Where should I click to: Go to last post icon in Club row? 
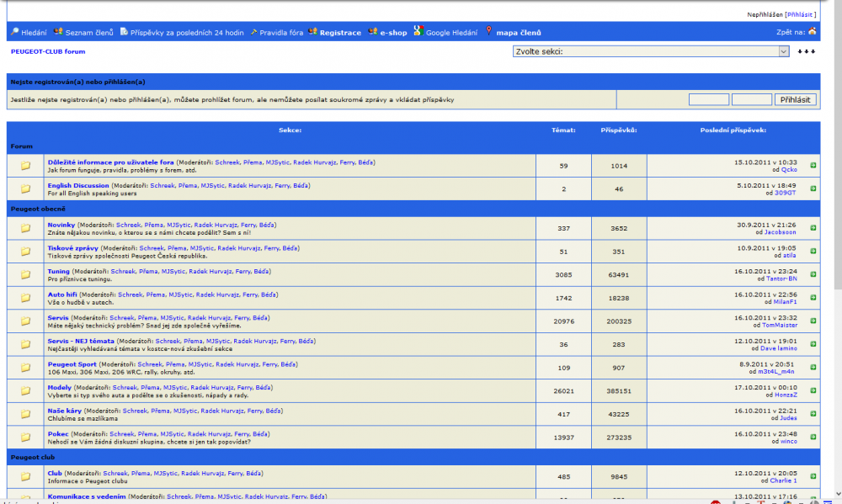coord(813,476)
